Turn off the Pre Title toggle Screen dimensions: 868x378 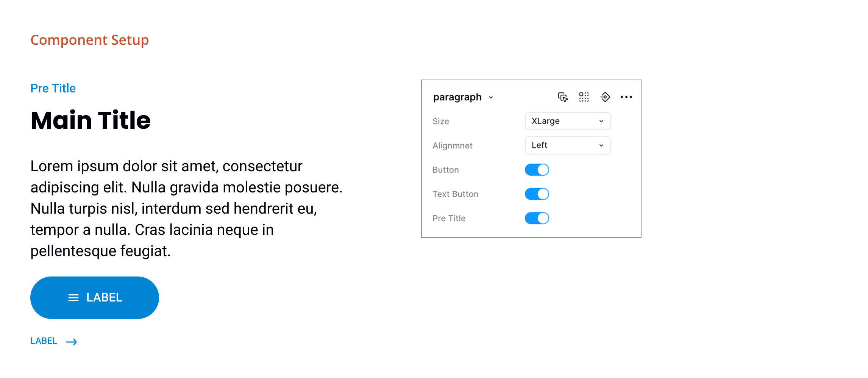(537, 218)
